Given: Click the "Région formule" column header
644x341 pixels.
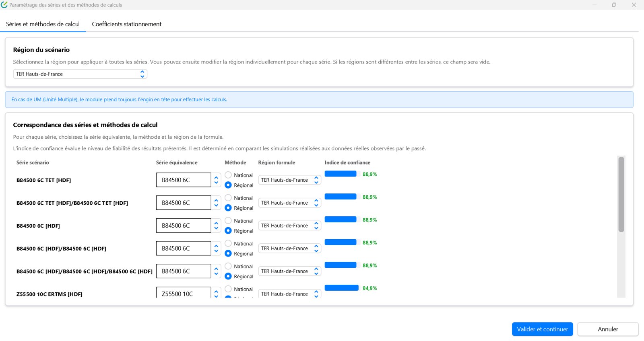Looking at the screenshot, I should [277, 162].
